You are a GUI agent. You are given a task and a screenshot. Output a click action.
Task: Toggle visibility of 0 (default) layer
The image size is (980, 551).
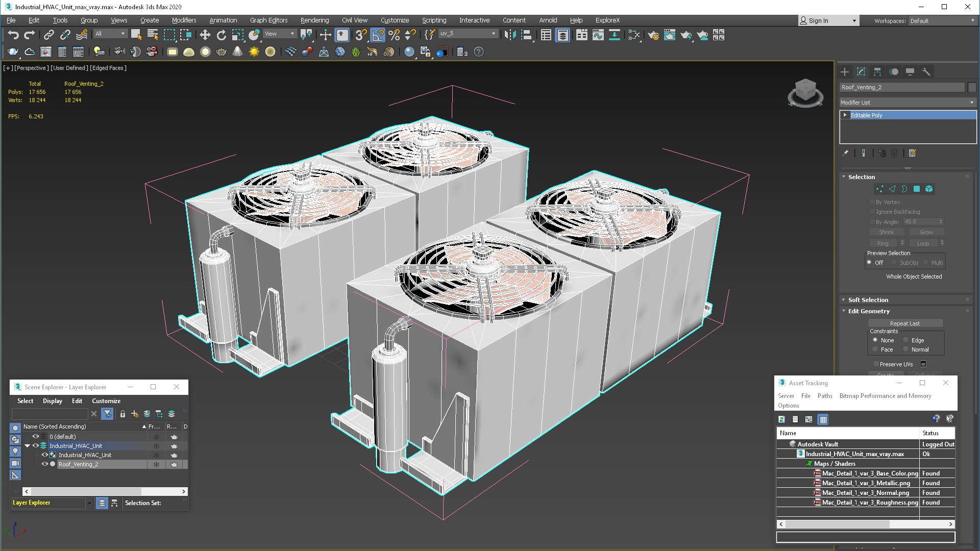point(36,437)
